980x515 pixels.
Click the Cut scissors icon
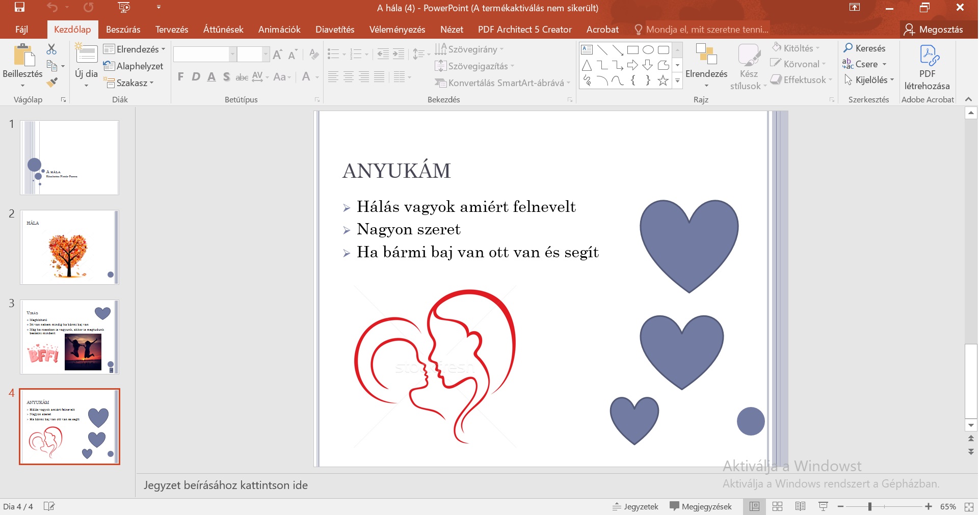(x=51, y=49)
